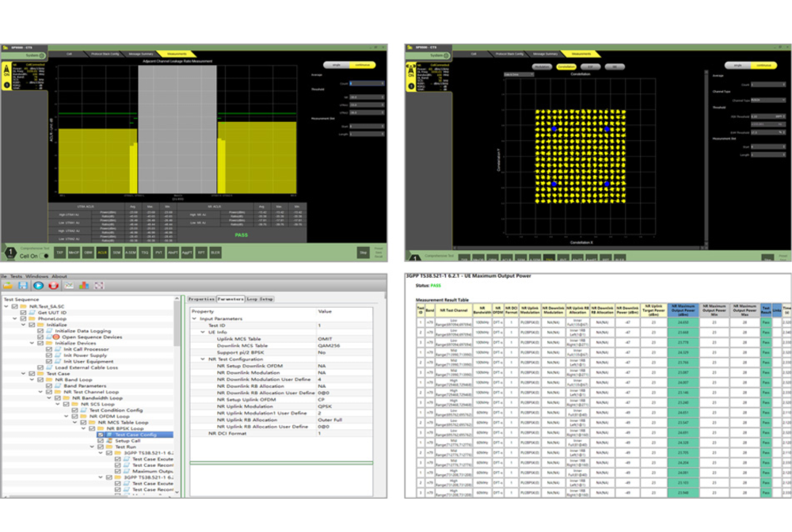Click the Constellation measurement button

567,66
